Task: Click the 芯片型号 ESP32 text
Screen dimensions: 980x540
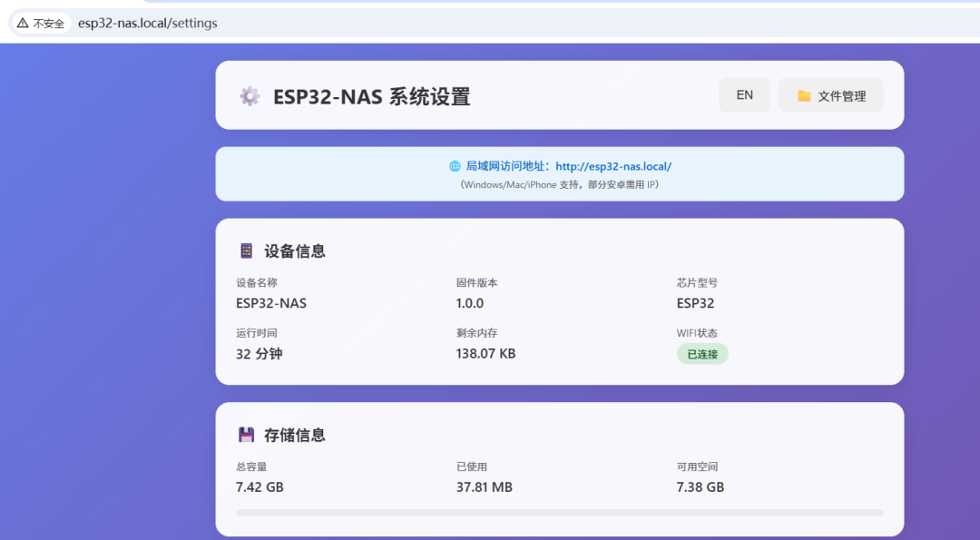Action: tap(694, 303)
